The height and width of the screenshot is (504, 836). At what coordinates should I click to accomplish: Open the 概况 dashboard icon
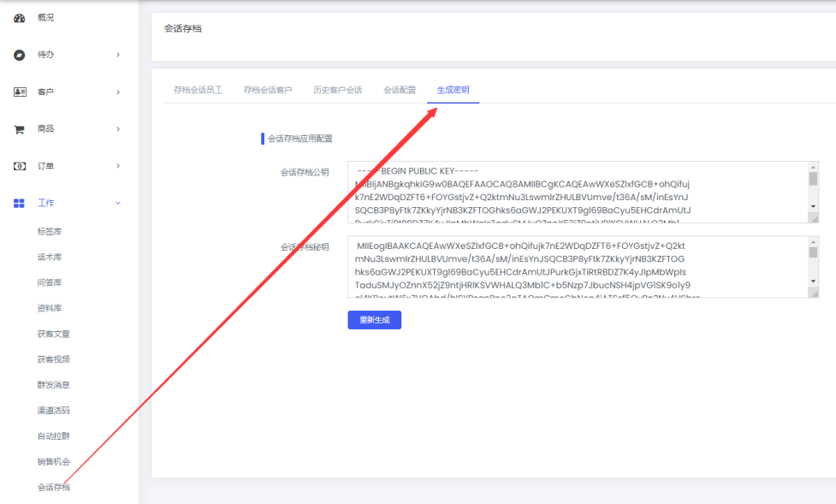(x=19, y=18)
